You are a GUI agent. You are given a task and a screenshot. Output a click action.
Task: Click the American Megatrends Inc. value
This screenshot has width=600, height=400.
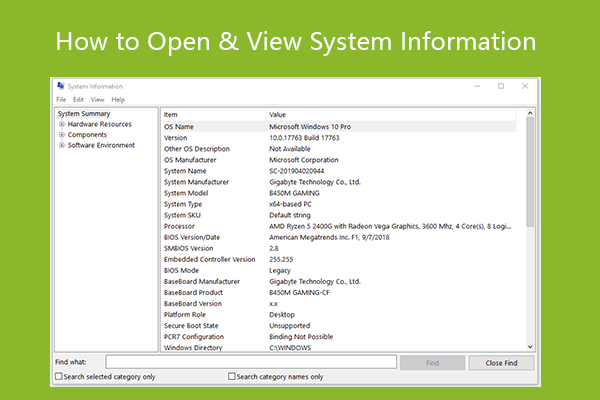329,237
